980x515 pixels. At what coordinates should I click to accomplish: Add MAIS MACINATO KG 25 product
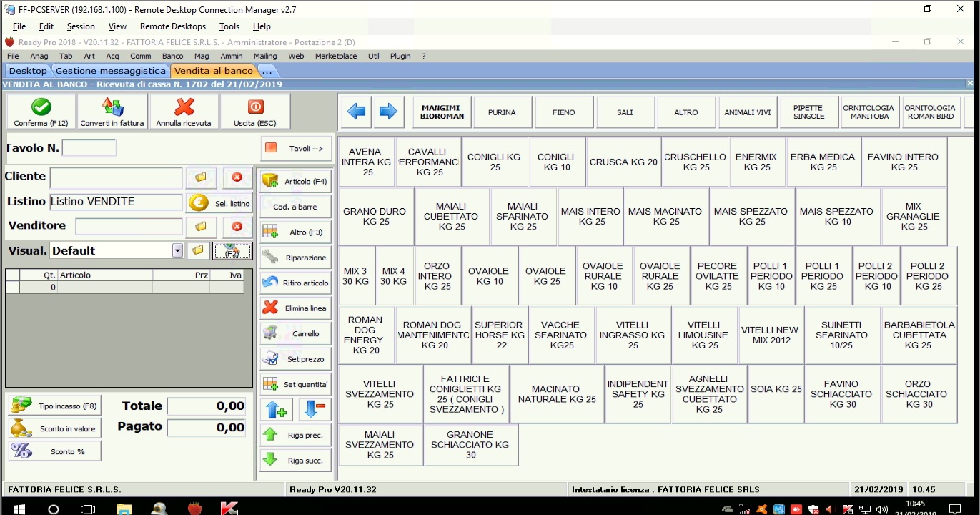[x=665, y=216]
